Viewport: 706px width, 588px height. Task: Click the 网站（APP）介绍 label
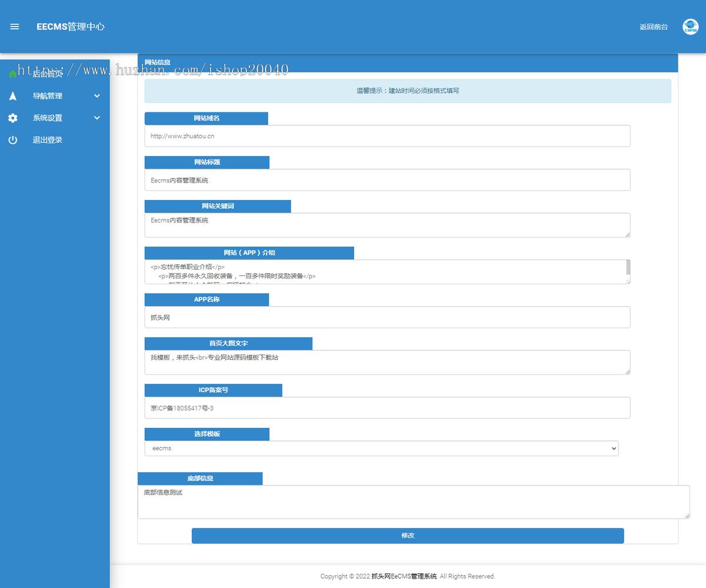tap(249, 253)
